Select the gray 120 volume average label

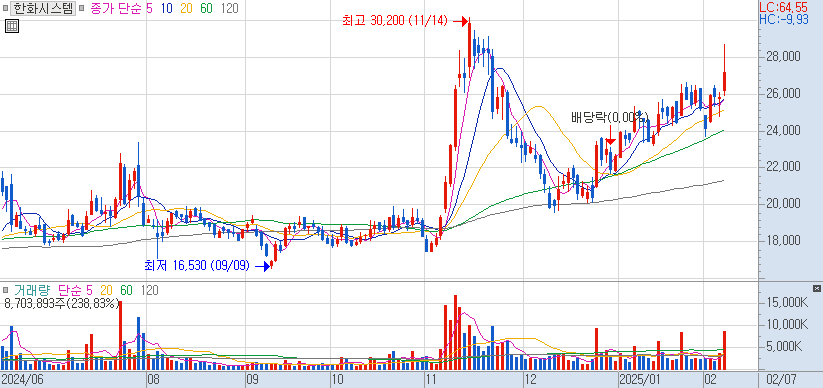pyautogui.click(x=149, y=290)
